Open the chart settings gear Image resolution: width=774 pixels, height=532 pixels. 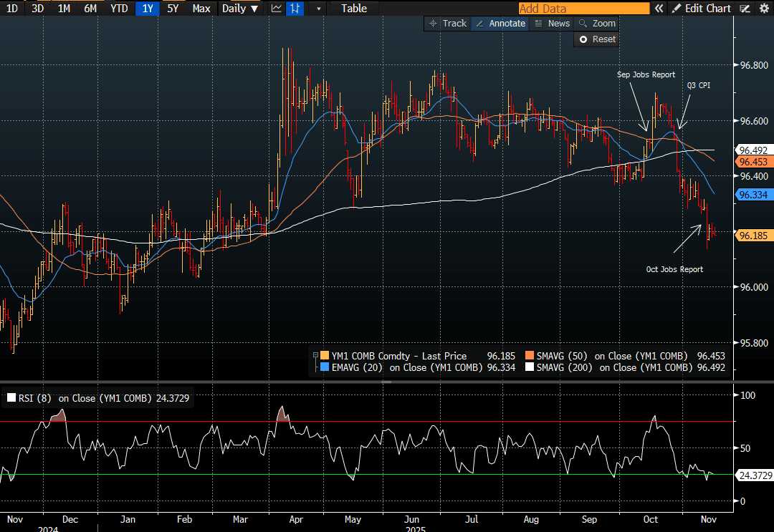pyautogui.click(x=764, y=9)
